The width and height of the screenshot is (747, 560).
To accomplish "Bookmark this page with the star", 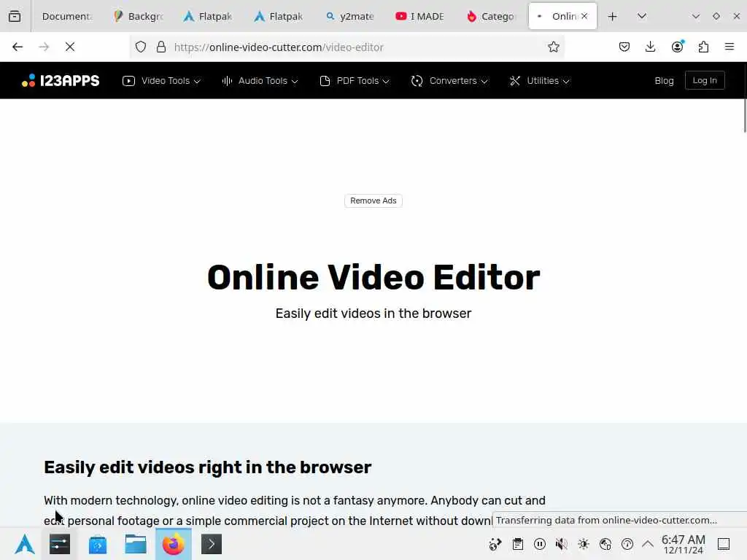I will (x=553, y=47).
